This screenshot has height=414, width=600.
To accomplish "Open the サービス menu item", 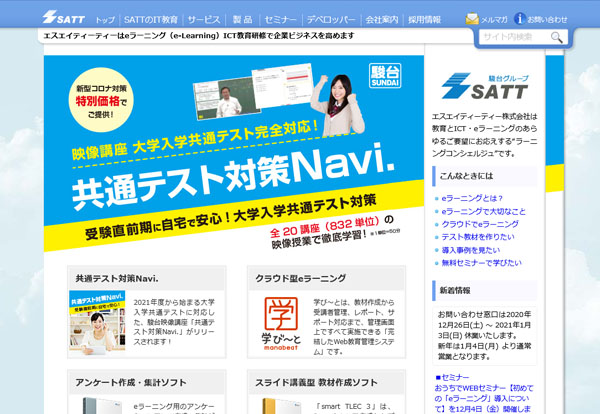I will (x=204, y=20).
